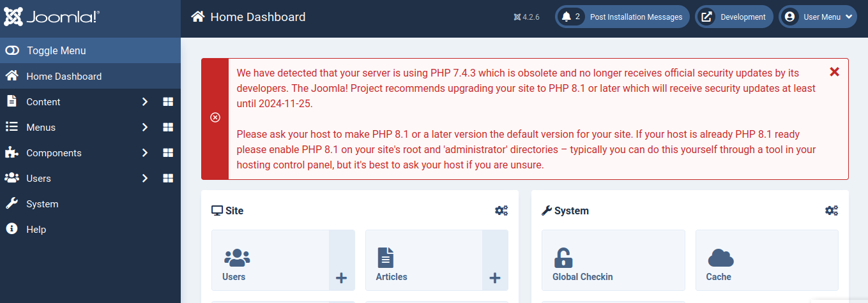Click the cloud icon in the Cache card
Image resolution: width=868 pixels, height=303 pixels.
click(721, 258)
